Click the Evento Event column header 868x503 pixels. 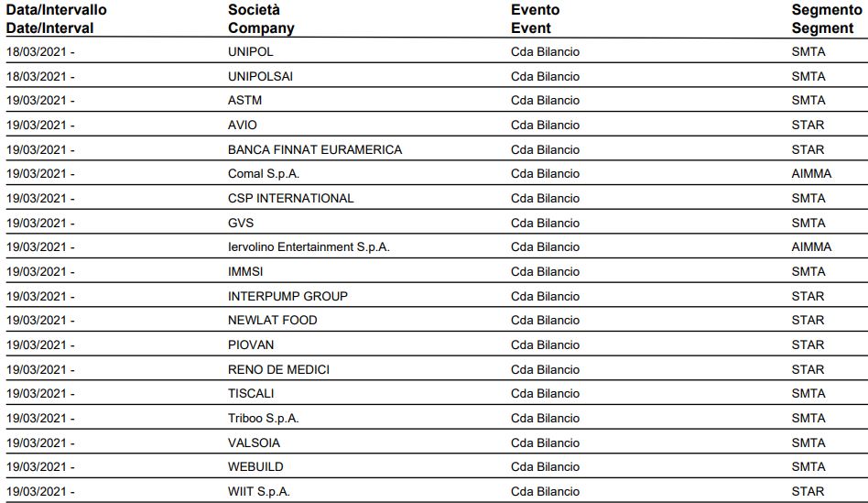(535, 19)
